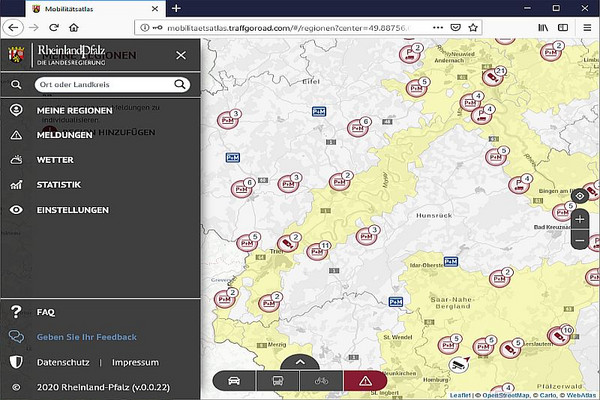Zoom out the map with minus button
Screen dimensions: 600x400
pyautogui.click(x=580, y=240)
